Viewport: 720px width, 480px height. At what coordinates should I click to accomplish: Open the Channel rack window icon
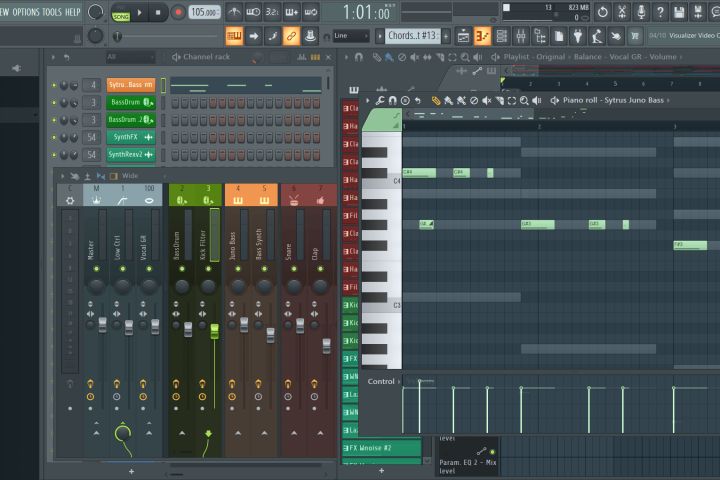(x=501, y=36)
